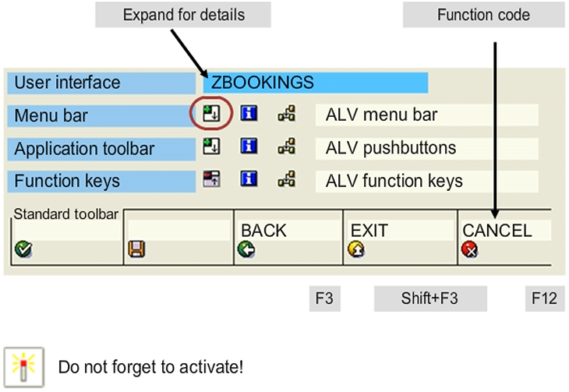The height and width of the screenshot is (392, 569).
Task: Expand the Application toolbar details
Action: (210, 147)
